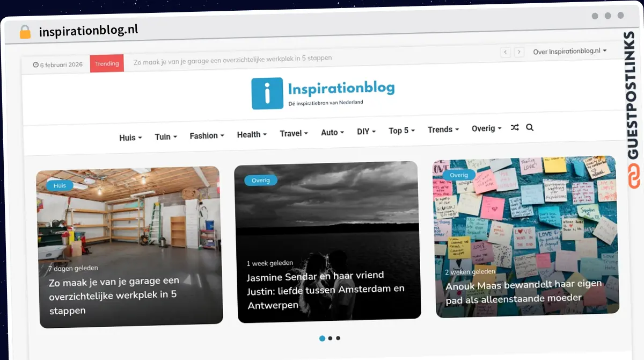Open the search magnifier icon

click(x=530, y=128)
